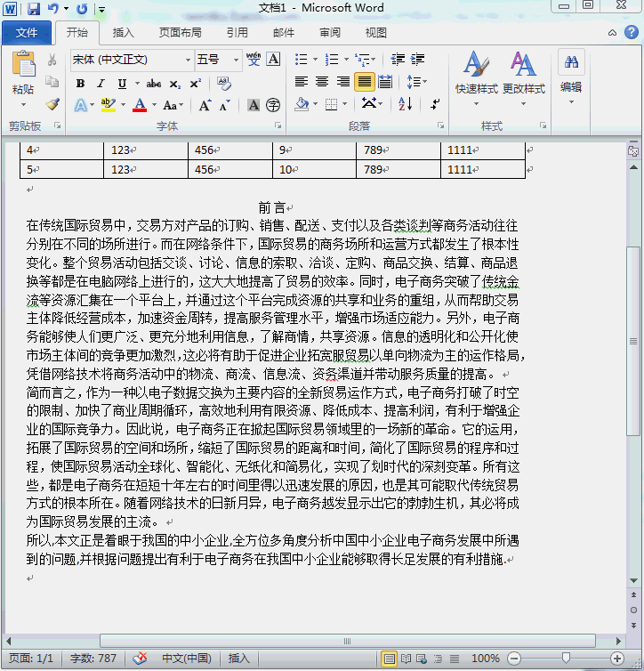This screenshot has height=671, width=644.
Task: Toggle Subscript formatting
Action: 175,84
